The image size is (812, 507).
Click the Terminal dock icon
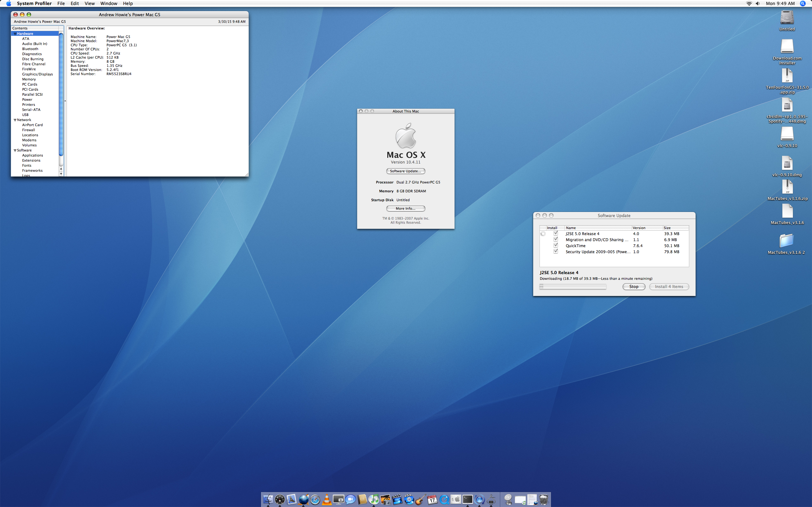click(x=468, y=499)
